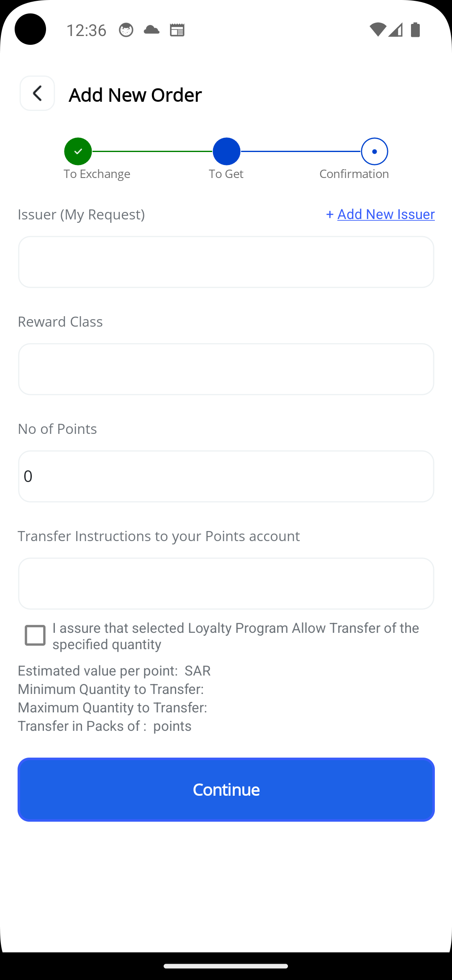The width and height of the screenshot is (452, 980).
Task: Select the blue To Get step circle
Action: (x=226, y=151)
